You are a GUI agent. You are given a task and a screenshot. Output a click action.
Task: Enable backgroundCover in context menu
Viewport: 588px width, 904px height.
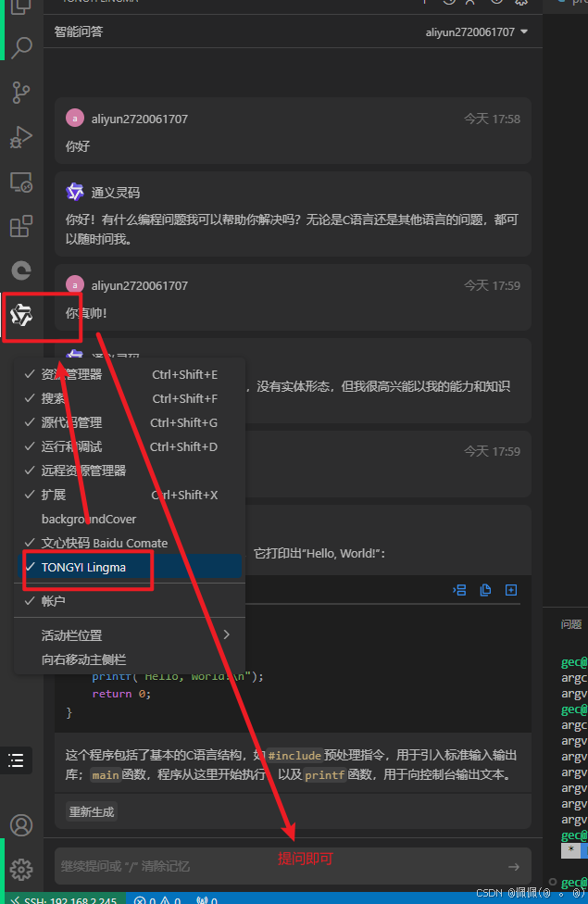(x=129, y=520)
